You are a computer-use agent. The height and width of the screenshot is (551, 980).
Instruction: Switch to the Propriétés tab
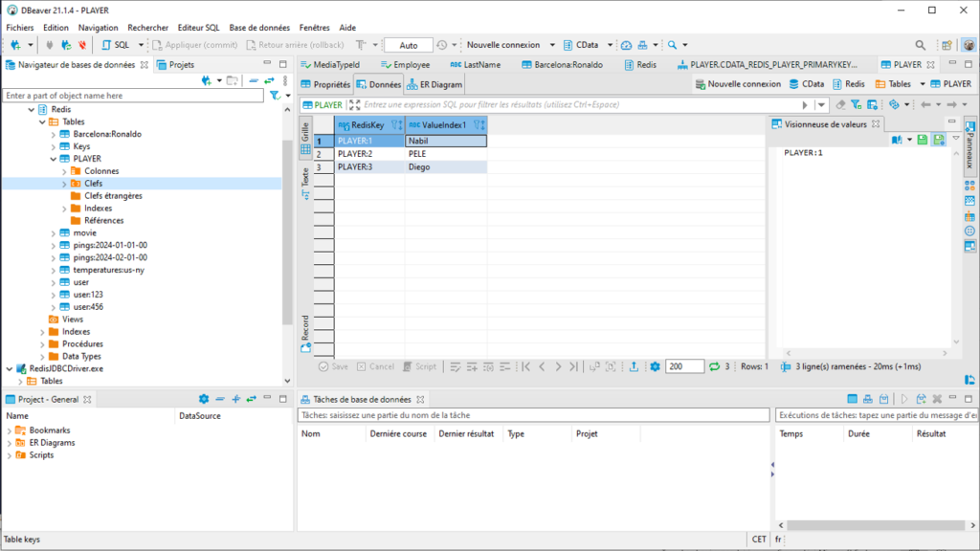(325, 84)
